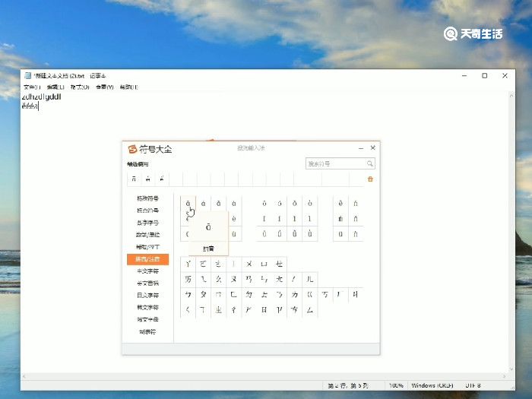Insert the zhuyin symbol ㄅ
The height and width of the screenshot is (399, 532).
click(x=188, y=295)
